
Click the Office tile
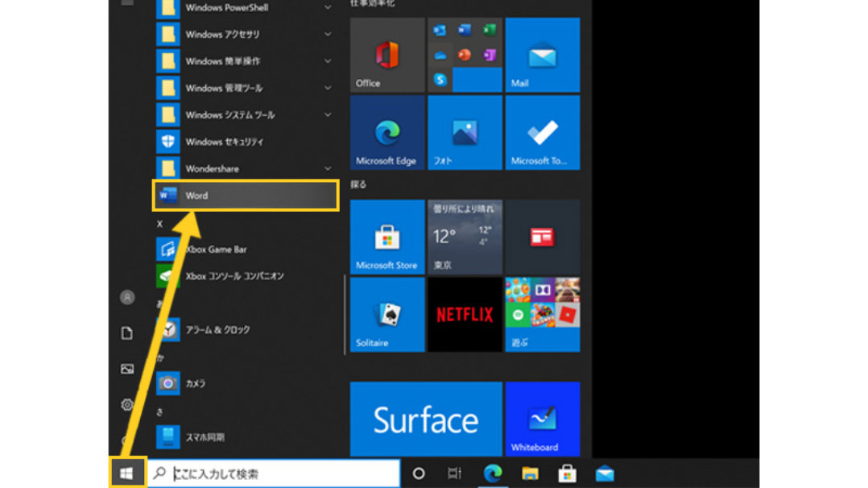tap(387, 55)
